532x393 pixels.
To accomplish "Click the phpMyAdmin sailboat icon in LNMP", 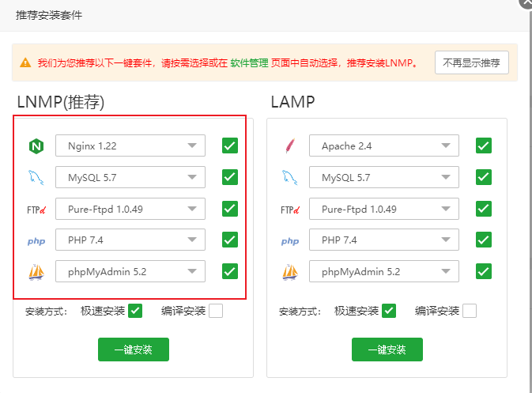I will (x=36, y=272).
